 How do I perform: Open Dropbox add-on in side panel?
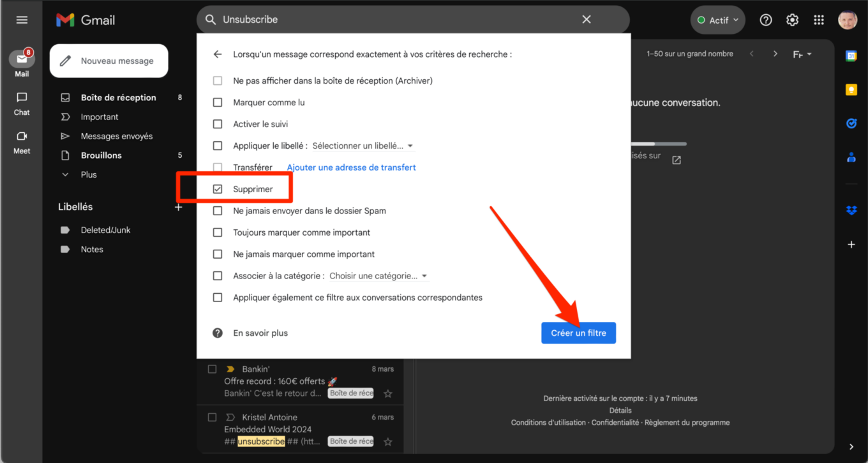pos(851,210)
